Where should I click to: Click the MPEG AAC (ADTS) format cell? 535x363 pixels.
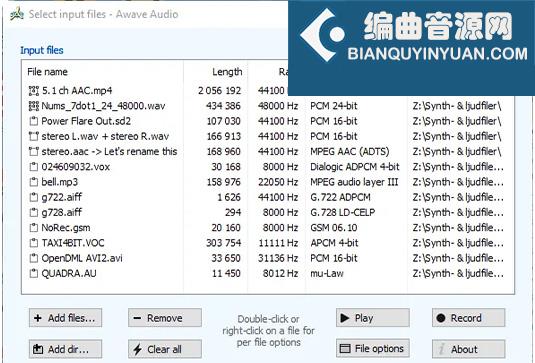350,151
